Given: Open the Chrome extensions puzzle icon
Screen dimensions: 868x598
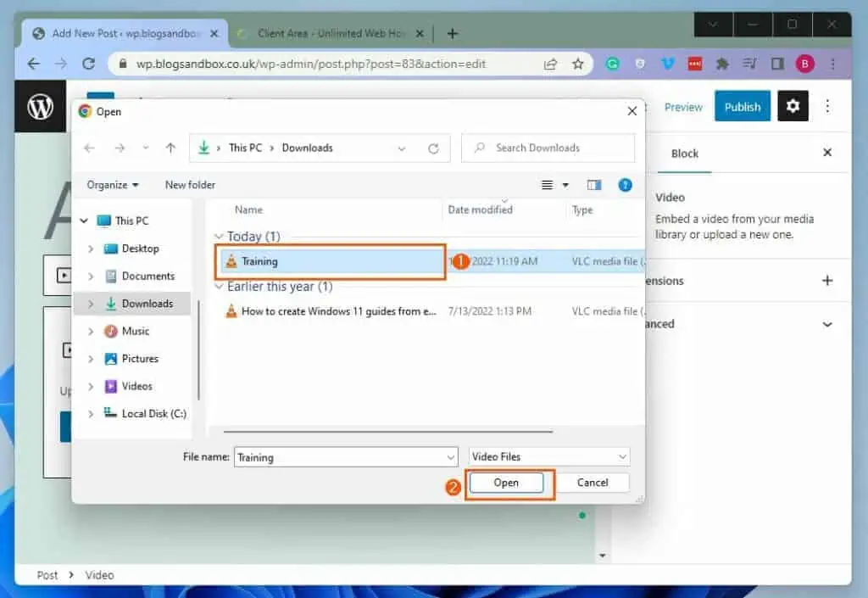Looking at the screenshot, I should click(721, 64).
